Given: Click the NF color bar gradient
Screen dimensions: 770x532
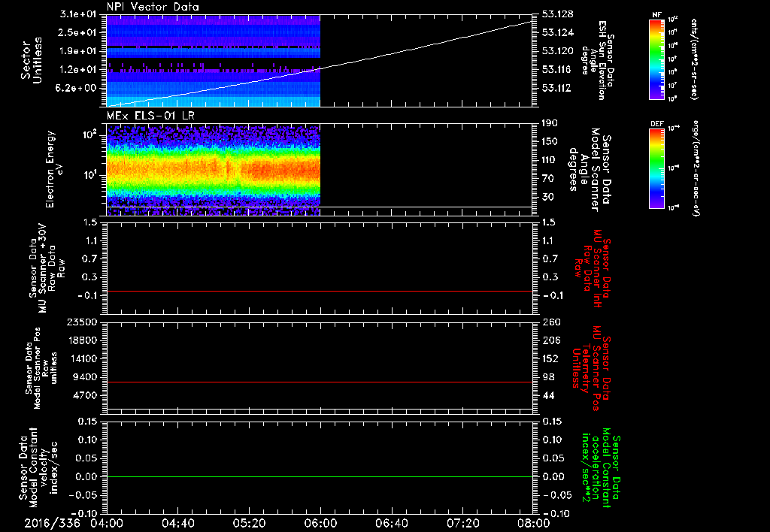Looking at the screenshot, I should (657, 59).
